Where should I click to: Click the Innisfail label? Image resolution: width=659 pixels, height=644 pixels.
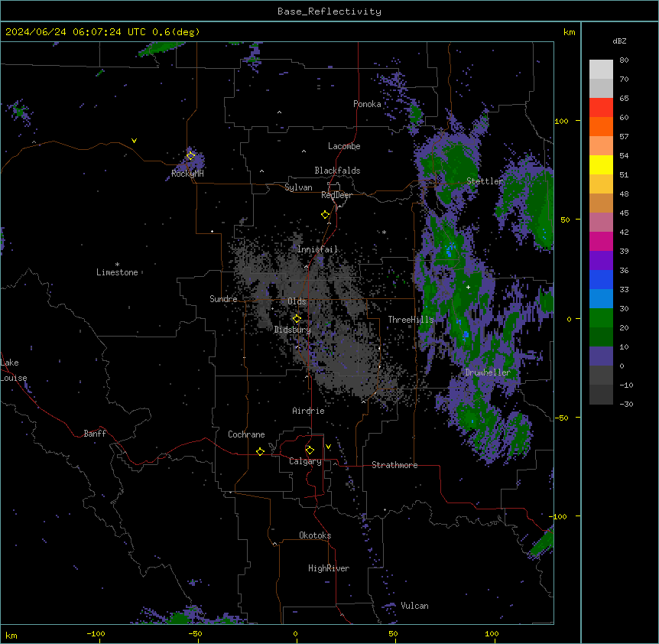click(x=317, y=249)
